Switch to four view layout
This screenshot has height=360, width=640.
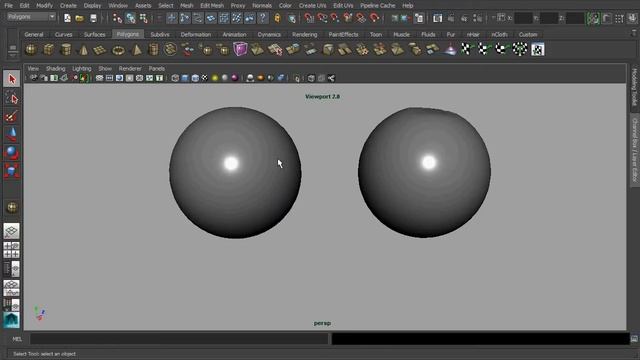click(11, 250)
